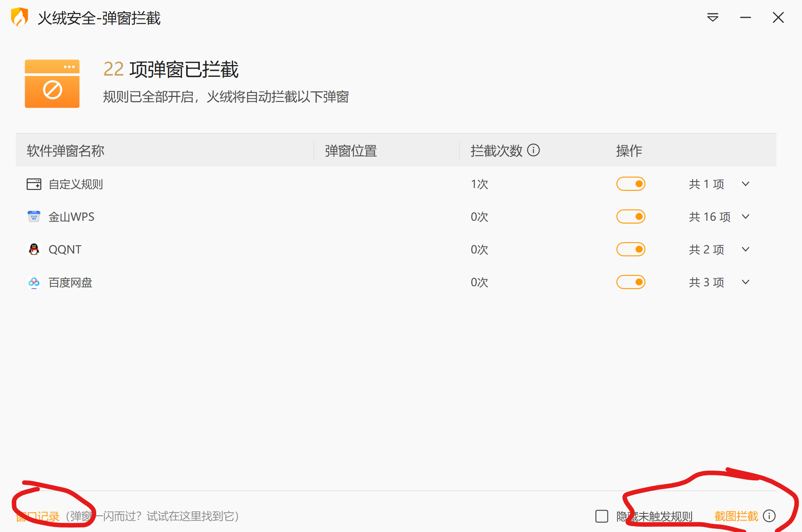Screen dimensions: 802x532
Task: Click the 百度网盘 cloud icon
Action: click(34, 282)
